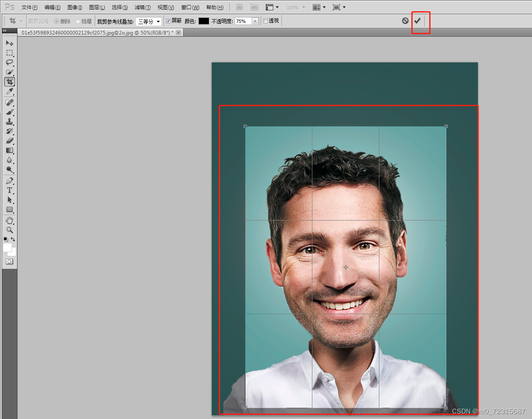Select the Brush tool
532x419 pixels.
click(x=10, y=112)
